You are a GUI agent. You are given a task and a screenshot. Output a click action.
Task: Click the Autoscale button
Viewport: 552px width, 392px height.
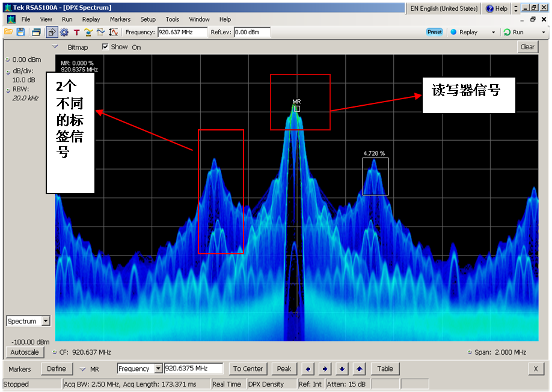25,352
